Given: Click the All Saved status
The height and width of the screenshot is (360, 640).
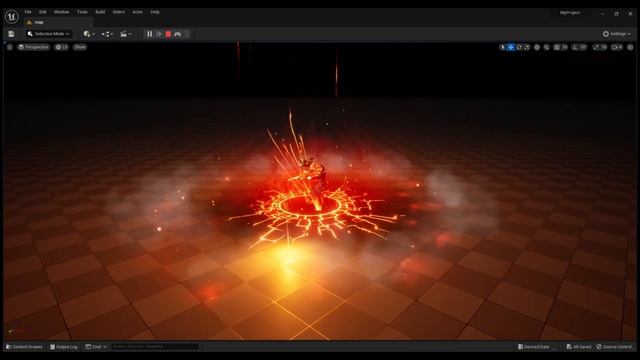Looking at the screenshot, I should click(578, 347).
